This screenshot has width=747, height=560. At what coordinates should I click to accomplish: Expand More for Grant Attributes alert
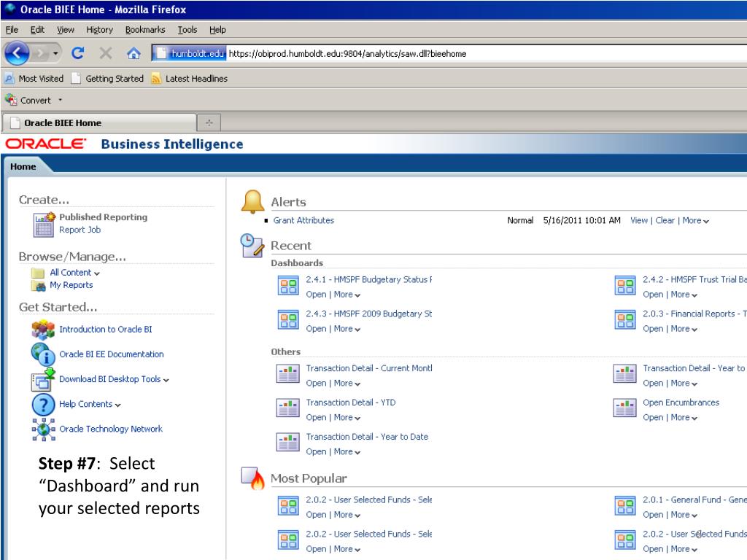pyautogui.click(x=695, y=220)
